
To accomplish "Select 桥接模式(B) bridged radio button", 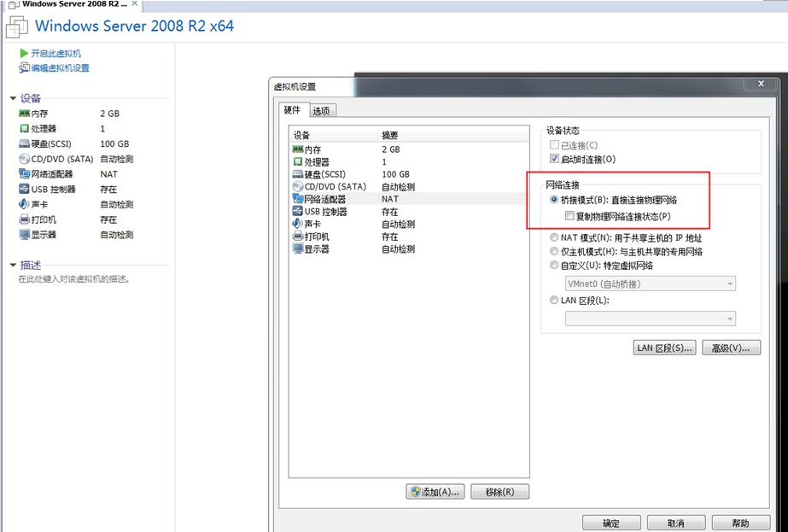I will (x=554, y=200).
